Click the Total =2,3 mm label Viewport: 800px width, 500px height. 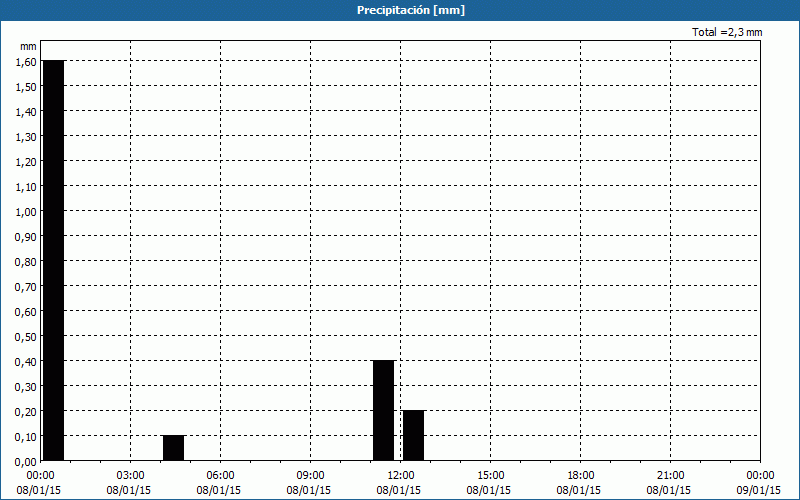(727, 33)
